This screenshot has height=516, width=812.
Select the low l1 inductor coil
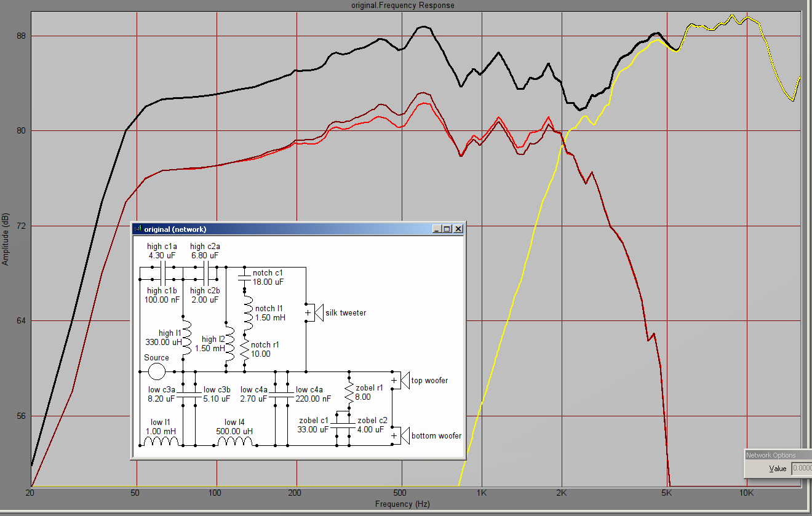pyautogui.click(x=161, y=441)
